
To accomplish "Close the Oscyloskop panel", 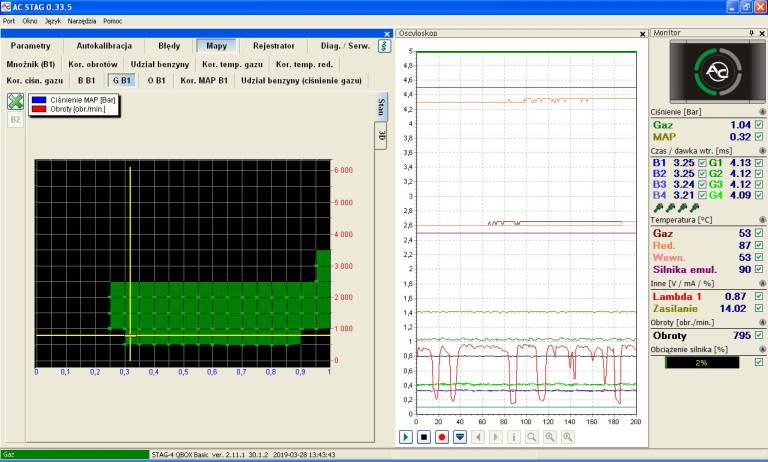I will pyautogui.click(x=643, y=34).
